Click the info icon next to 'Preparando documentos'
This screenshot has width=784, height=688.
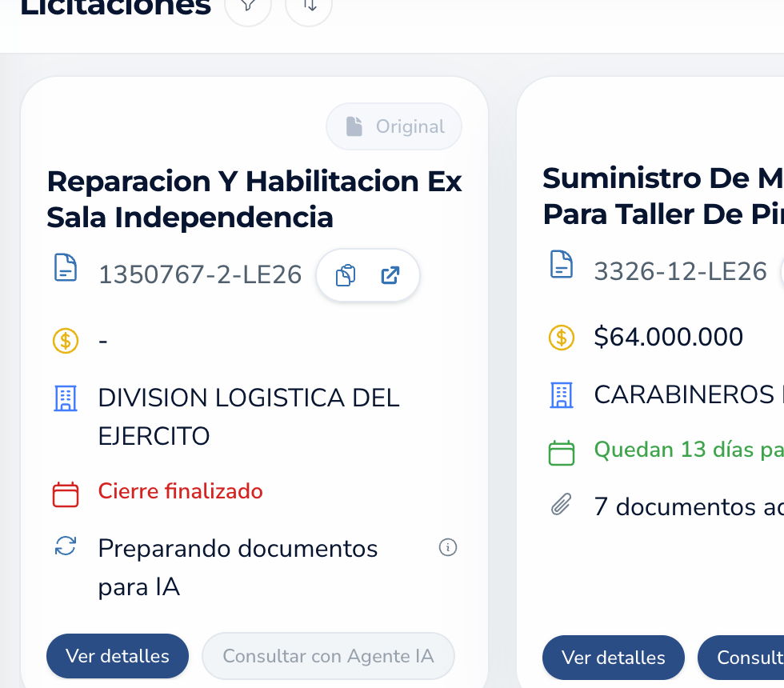[x=449, y=547]
